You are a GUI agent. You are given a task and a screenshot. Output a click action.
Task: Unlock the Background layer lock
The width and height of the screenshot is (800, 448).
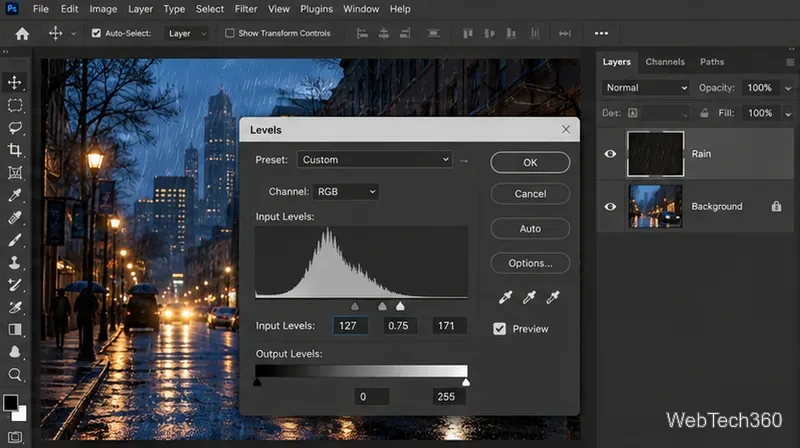[x=776, y=206]
